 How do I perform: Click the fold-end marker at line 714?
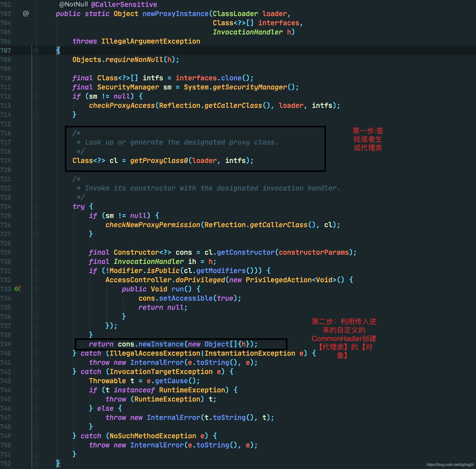point(36,115)
